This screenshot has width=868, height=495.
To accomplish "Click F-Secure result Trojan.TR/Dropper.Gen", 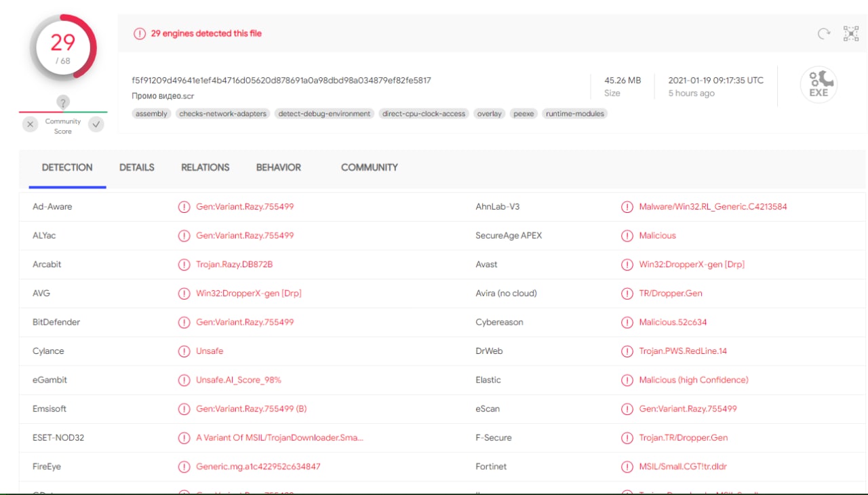I will (x=684, y=438).
